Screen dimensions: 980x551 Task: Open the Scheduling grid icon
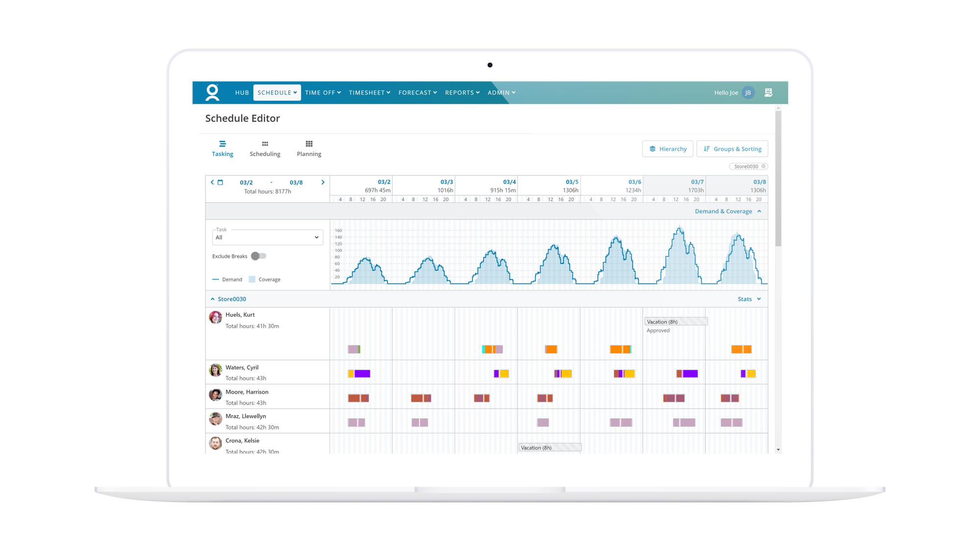click(265, 143)
